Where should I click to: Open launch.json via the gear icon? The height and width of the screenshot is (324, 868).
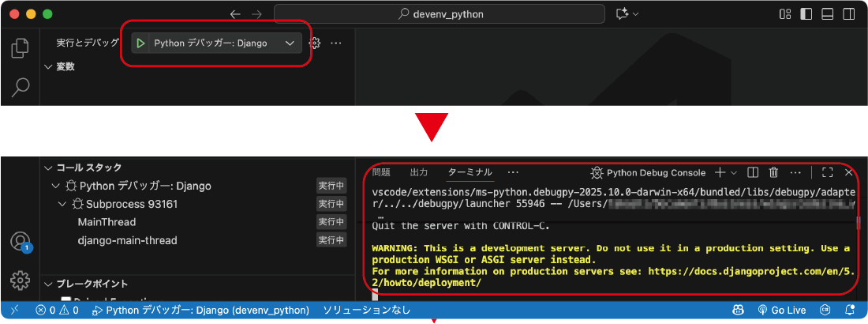(x=315, y=43)
